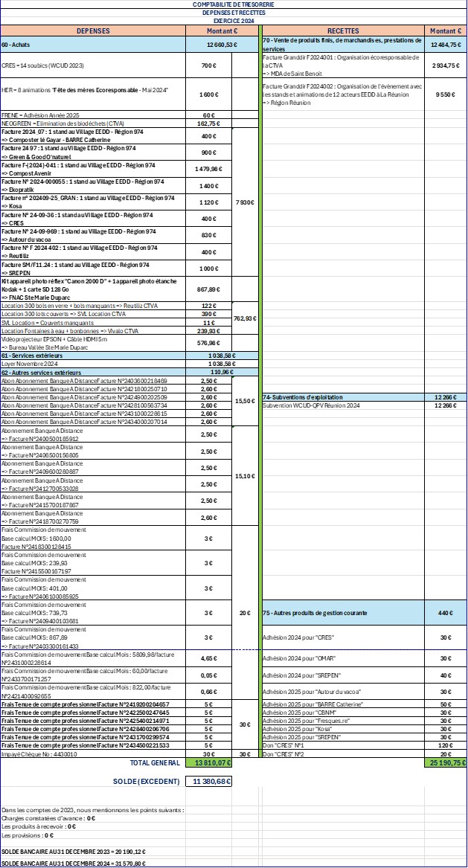Click the "2 934,75 €" receipt amount

(446, 65)
